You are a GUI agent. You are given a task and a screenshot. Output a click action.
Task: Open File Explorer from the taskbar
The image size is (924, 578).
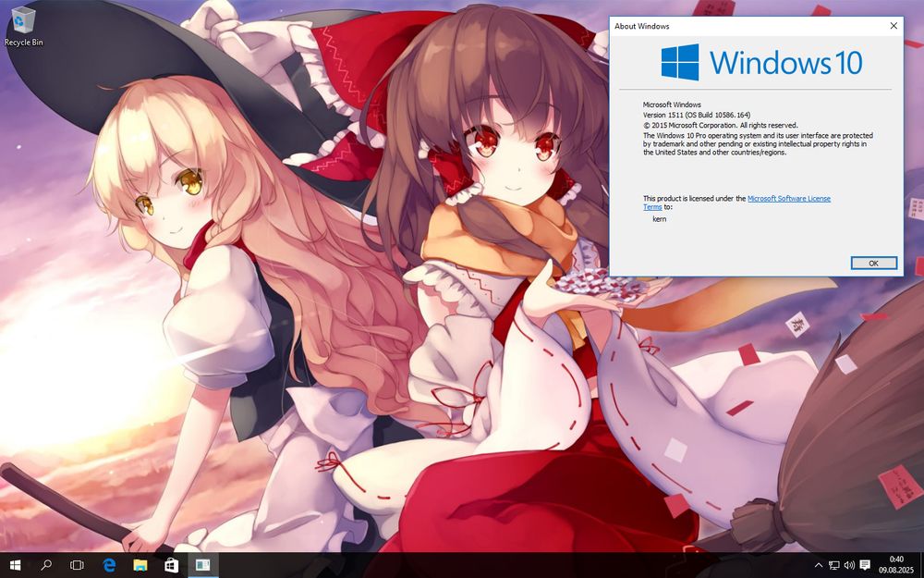click(x=140, y=565)
